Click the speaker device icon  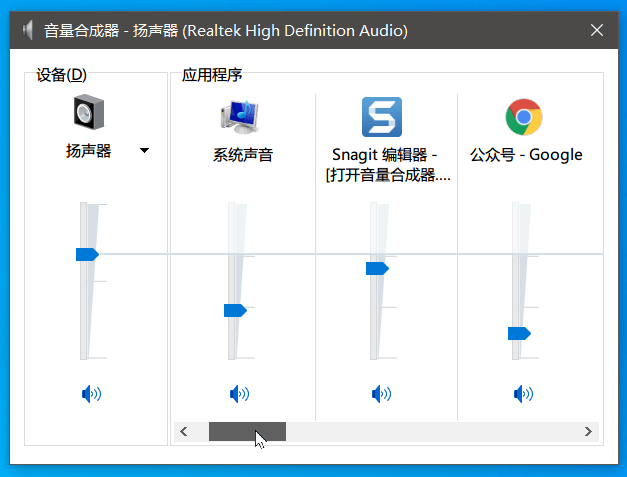coord(89,114)
